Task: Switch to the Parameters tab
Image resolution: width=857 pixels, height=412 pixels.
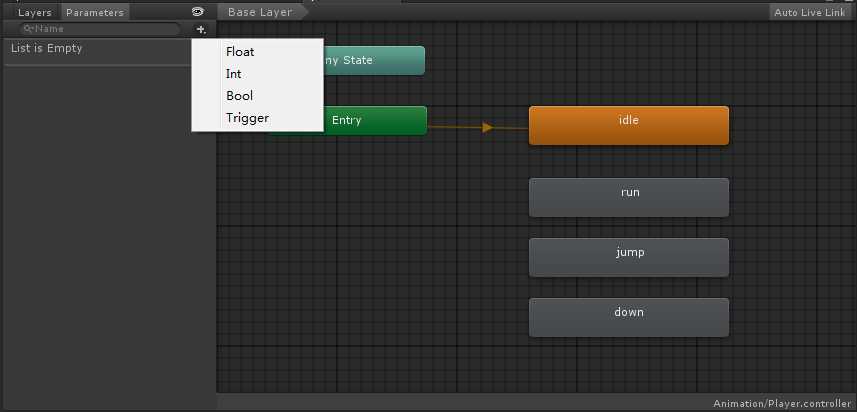Action: pyautogui.click(x=95, y=12)
